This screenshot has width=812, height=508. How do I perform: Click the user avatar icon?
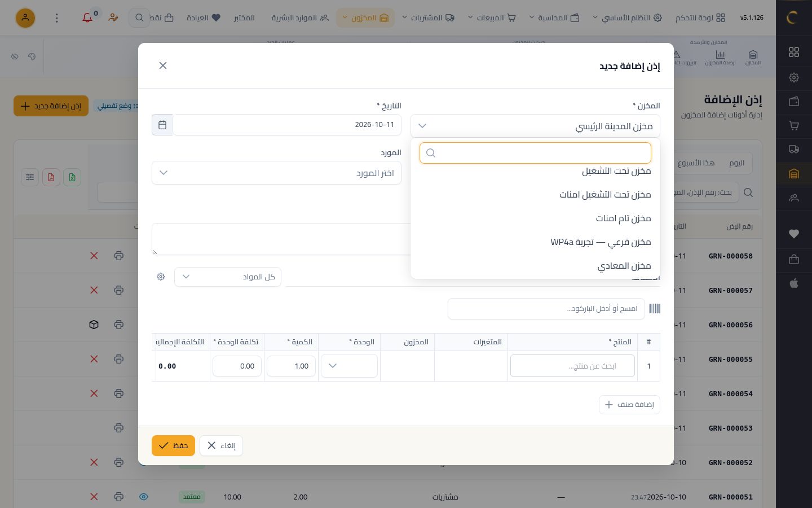pos(25,18)
